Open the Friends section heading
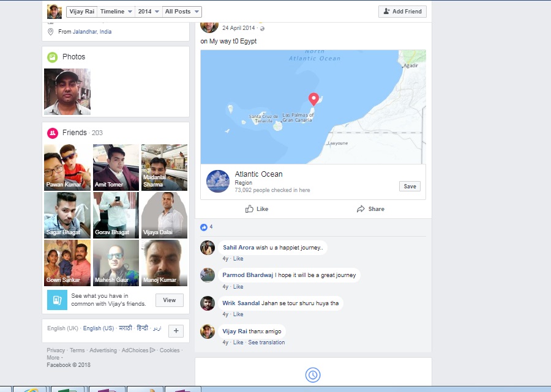This screenshot has width=551, height=392. point(75,133)
